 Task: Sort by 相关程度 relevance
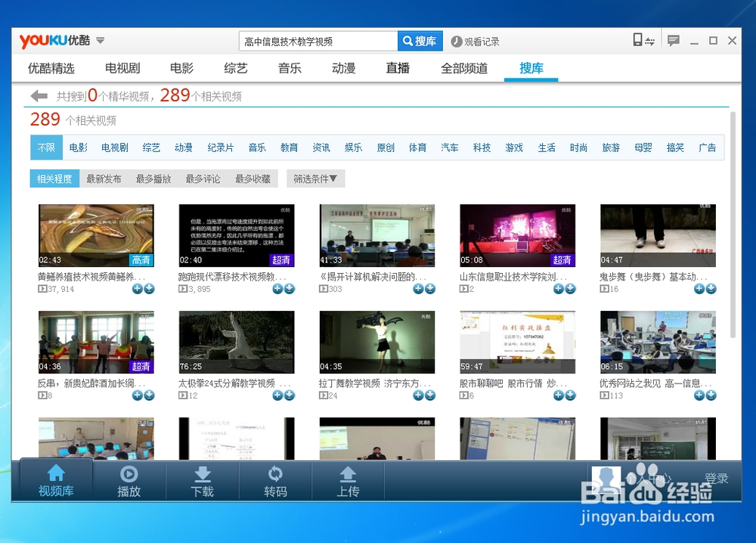[54, 178]
